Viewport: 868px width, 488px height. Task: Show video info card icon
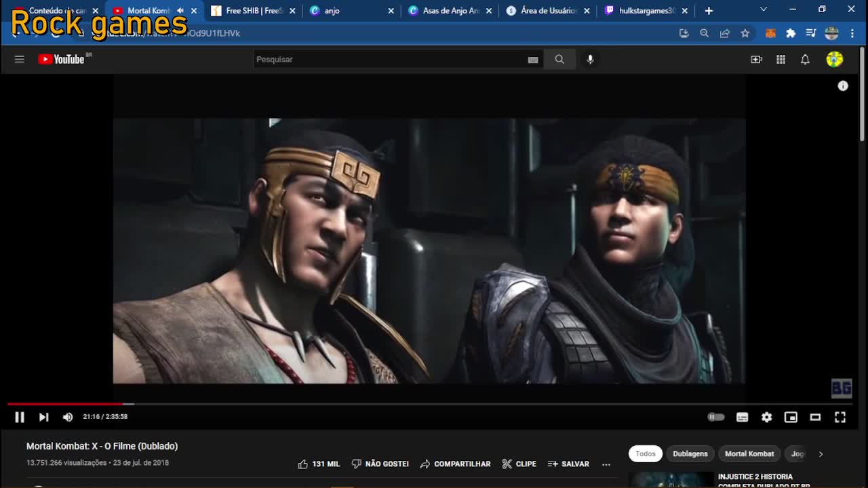pos(843,86)
